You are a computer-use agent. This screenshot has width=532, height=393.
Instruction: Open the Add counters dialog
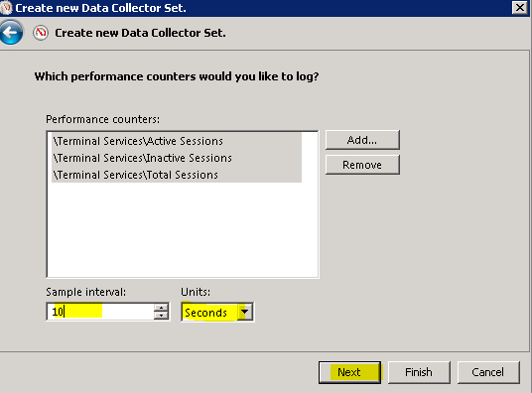[x=362, y=140]
